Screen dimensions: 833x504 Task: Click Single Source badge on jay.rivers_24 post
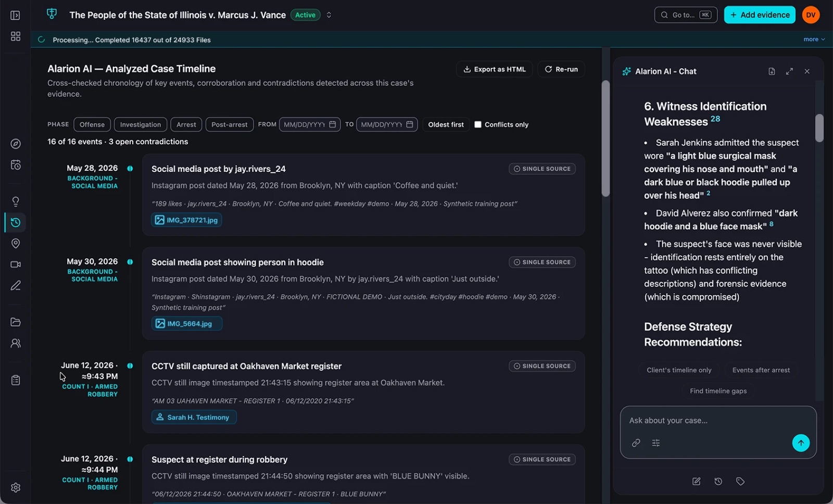tap(542, 169)
